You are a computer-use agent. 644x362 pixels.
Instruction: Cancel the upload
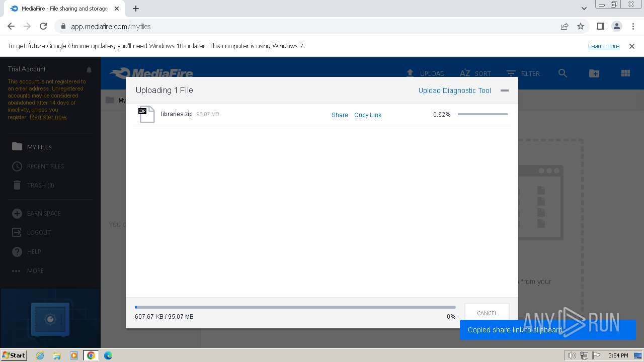click(487, 313)
